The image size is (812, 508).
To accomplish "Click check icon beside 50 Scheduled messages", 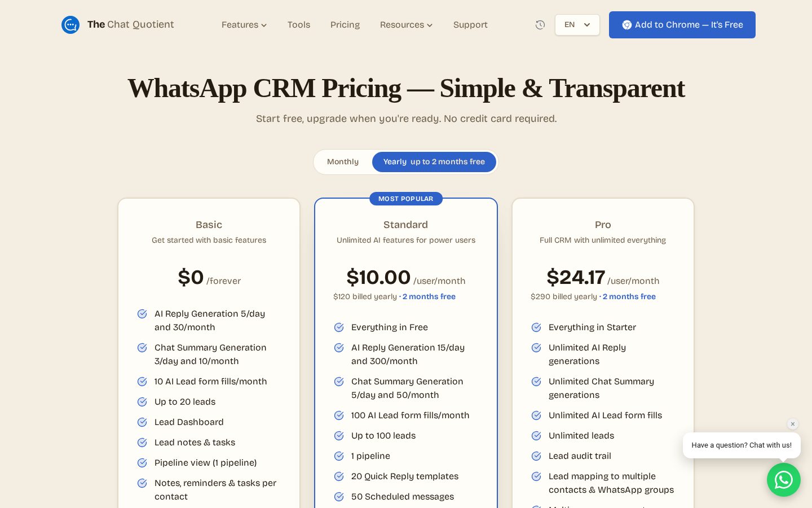I will 339,497.
